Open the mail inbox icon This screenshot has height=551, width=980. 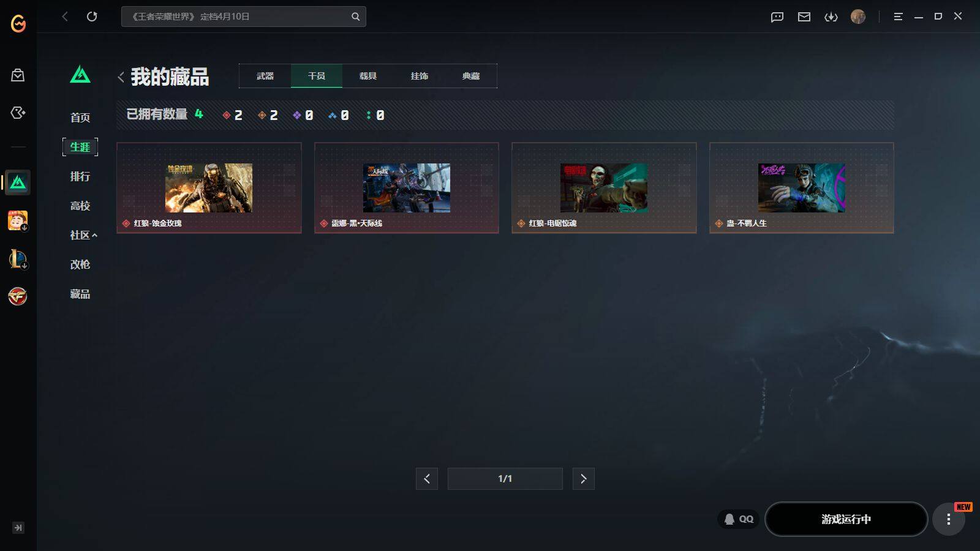coord(804,17)
